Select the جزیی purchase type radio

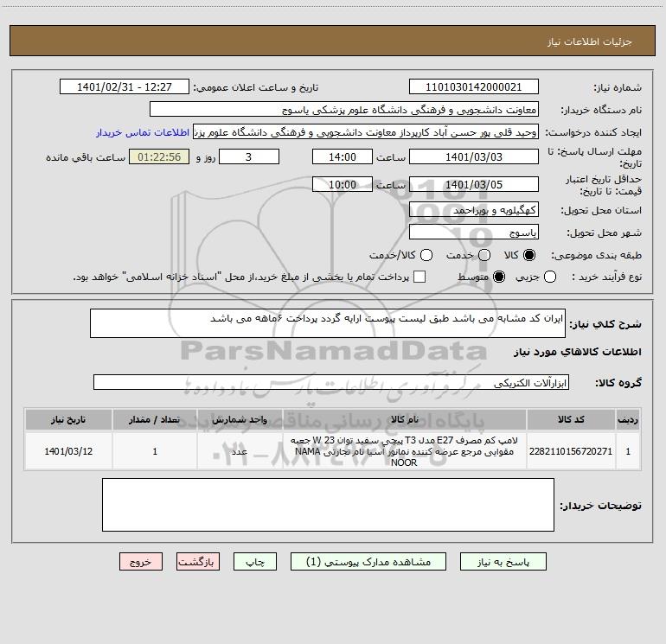pos(550,277)
